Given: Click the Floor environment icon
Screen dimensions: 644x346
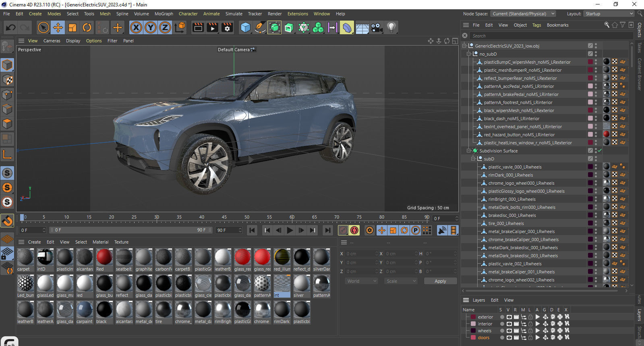Looking at the screenshot, I should [362, 27].
